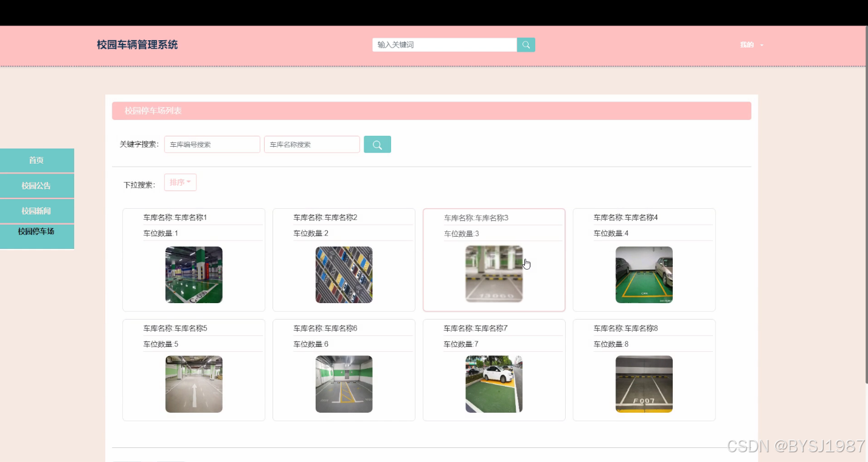Go to 首页 in side menu

[36, 160]
